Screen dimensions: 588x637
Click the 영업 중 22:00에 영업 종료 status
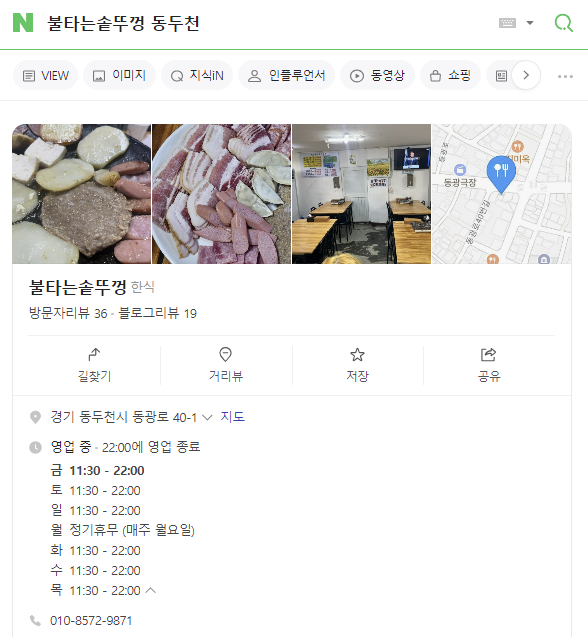125,447
